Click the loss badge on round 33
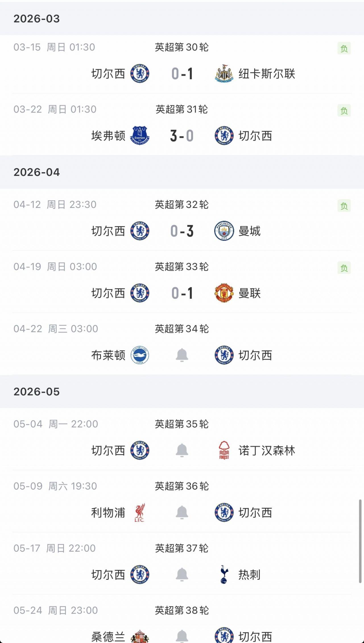The height and width of the screenshot is (643, 364). click(344, 268)
